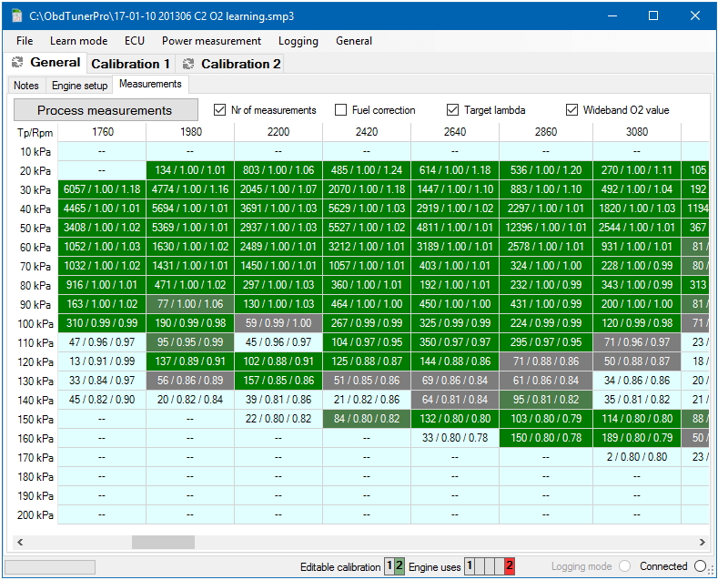Select cell 95 / 0.81 / 0.82

pyautogui.click(x=546, y=400)
